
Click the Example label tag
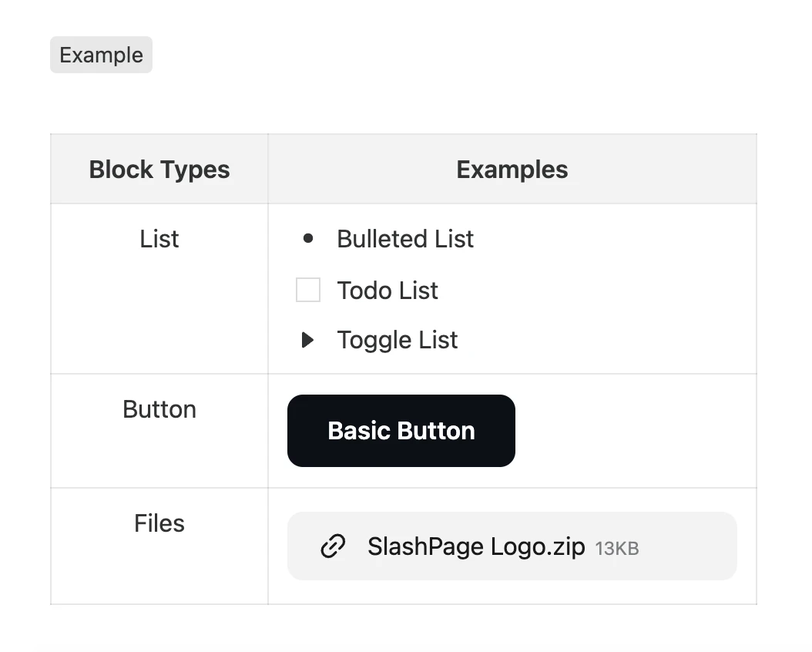[x=101, y=55]
